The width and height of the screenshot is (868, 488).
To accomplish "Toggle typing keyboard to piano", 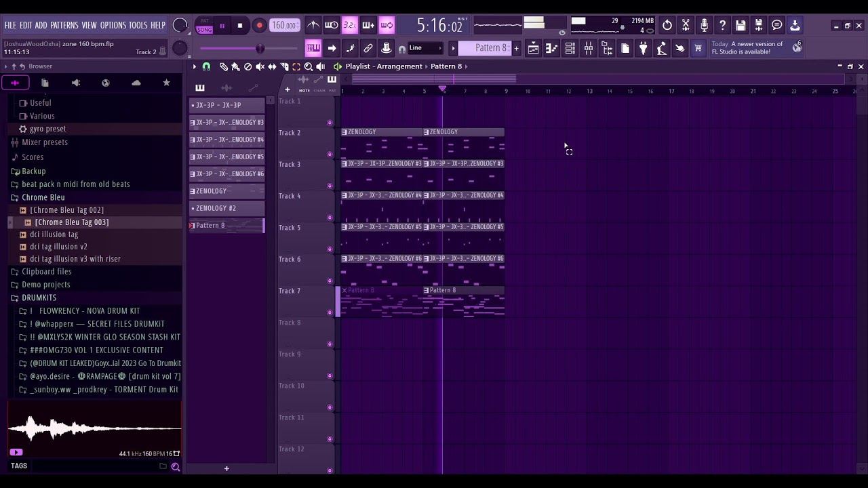I will [x=313, y=48].
